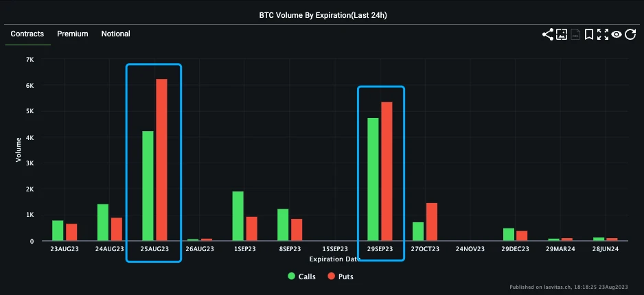Toggle the Calls series in legend

coord(302,276)
